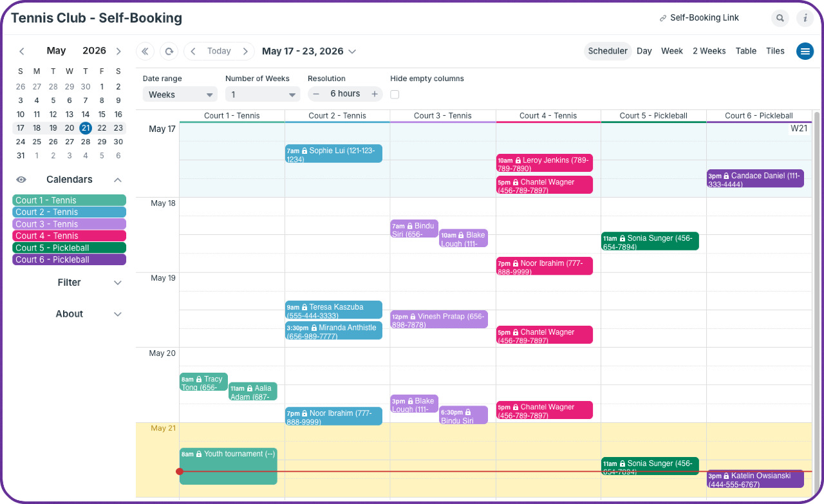Click the refresh icon

(x=169, y=51)
